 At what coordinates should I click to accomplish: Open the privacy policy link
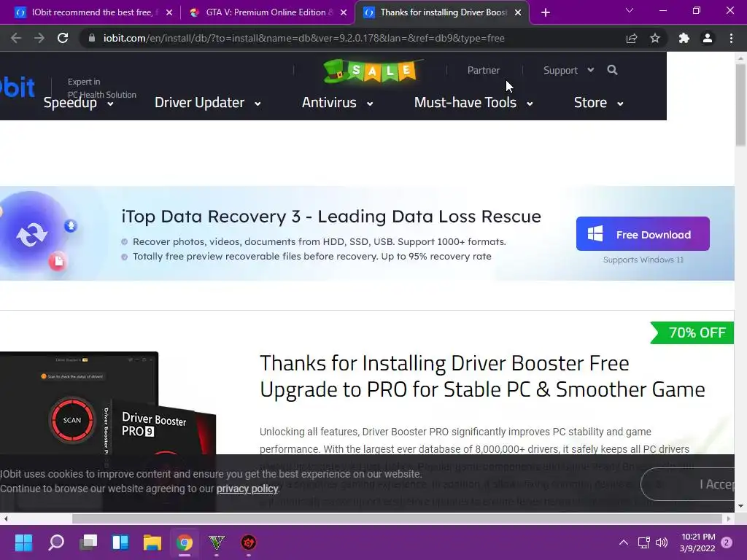pos(247,489)
